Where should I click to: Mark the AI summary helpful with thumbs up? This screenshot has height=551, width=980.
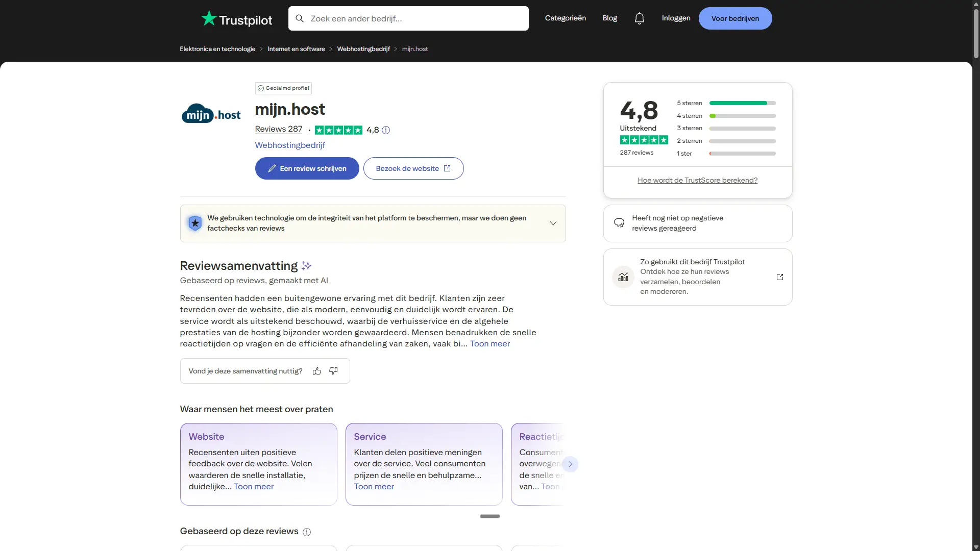coord(316,371)
